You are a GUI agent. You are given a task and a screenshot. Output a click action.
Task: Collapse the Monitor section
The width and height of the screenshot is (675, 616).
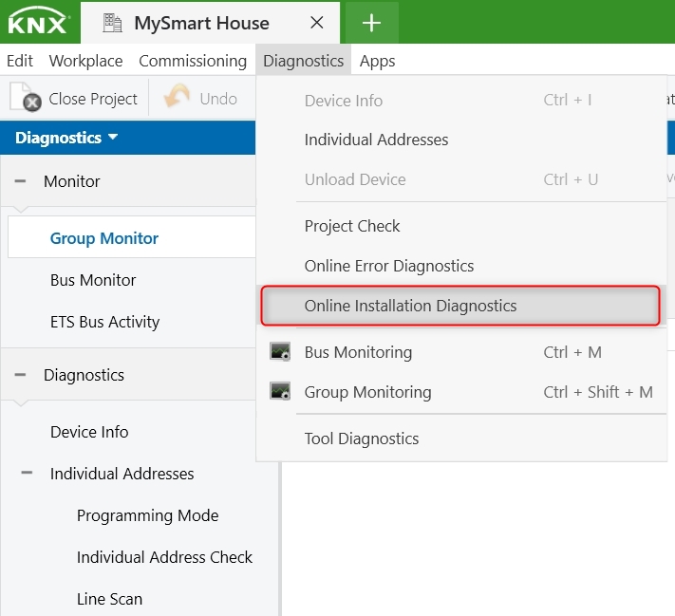coord(20,181)
